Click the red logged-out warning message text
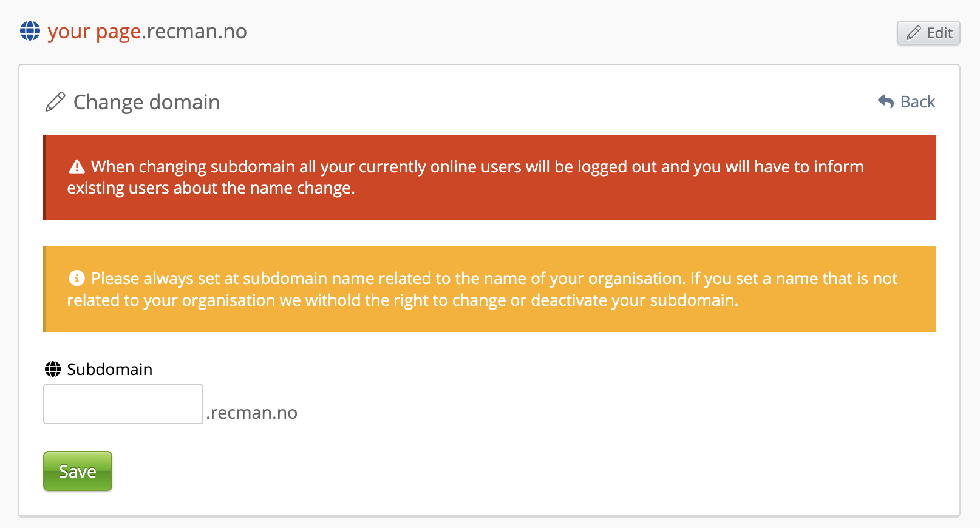980x528 pixels. click(x=477, y=166)
